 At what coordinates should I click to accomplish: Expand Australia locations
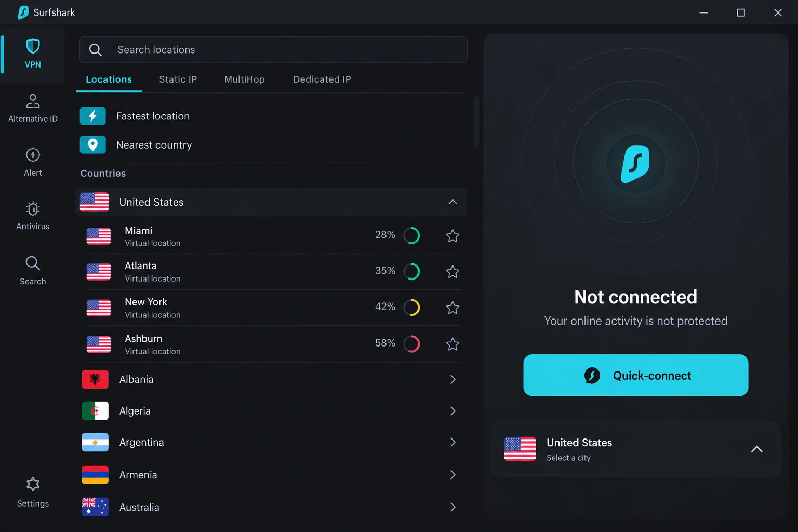coord(453,507)
